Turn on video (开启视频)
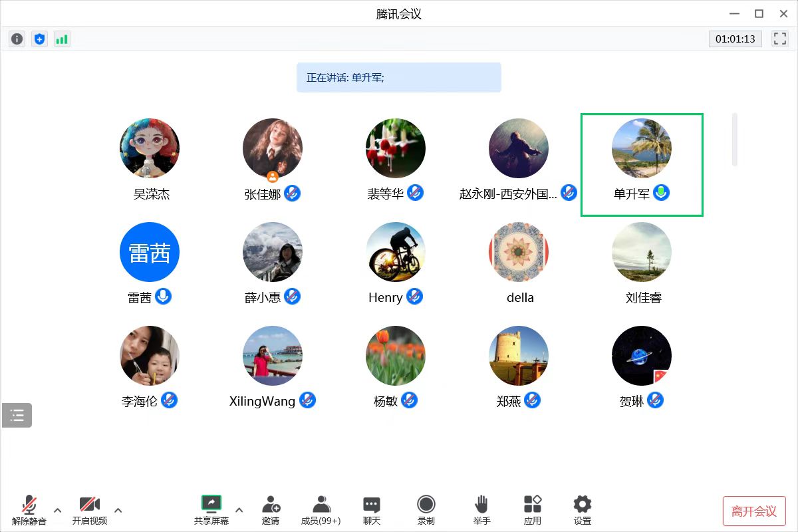Viewport: 798px width, 532px height. (89, 510)
